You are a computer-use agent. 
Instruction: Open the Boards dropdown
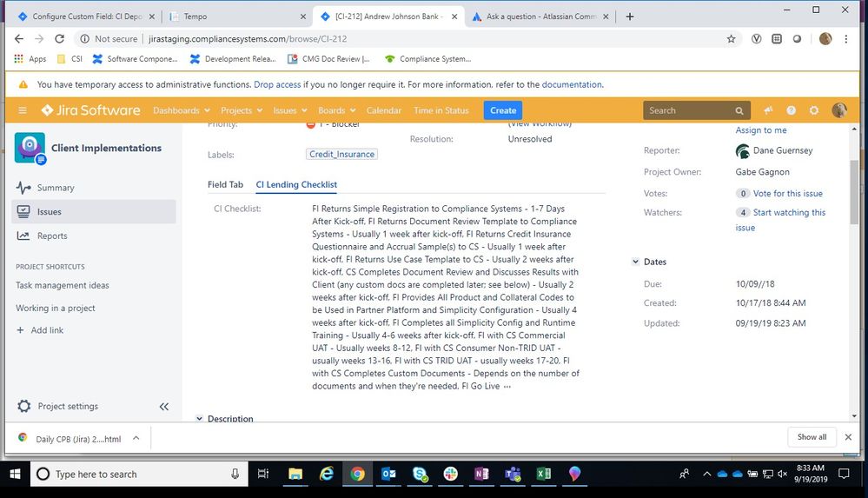tap(336, 110)
